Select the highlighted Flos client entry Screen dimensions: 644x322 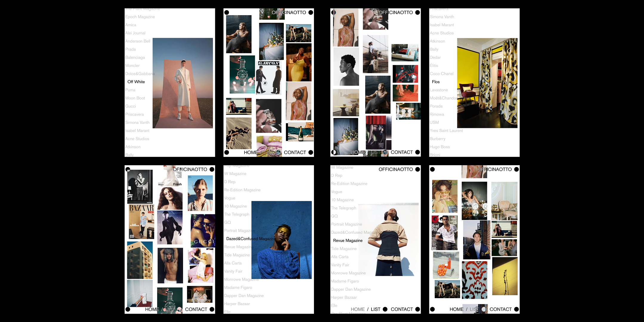point(436,82)
